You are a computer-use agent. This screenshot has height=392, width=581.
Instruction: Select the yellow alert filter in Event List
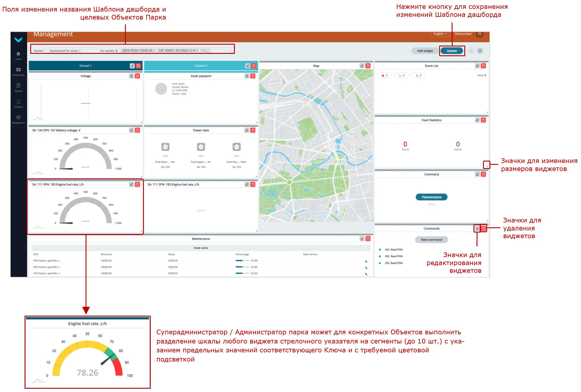402,75
